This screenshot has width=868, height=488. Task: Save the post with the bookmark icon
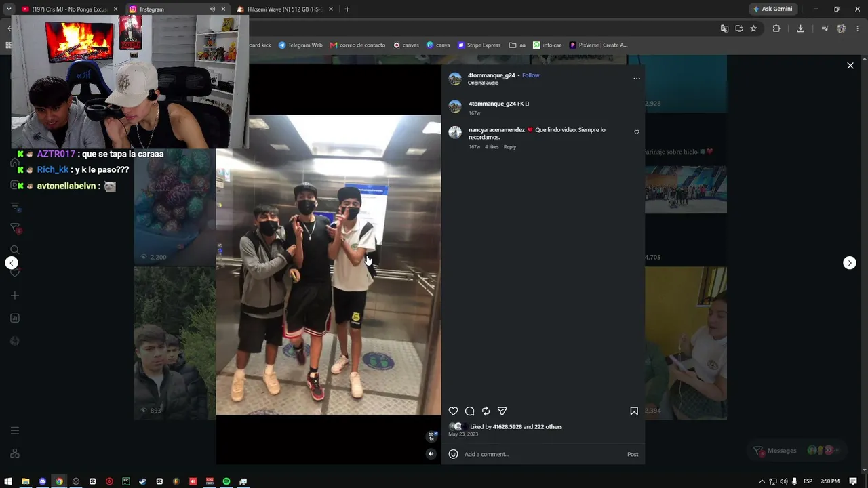click(634, 411)
